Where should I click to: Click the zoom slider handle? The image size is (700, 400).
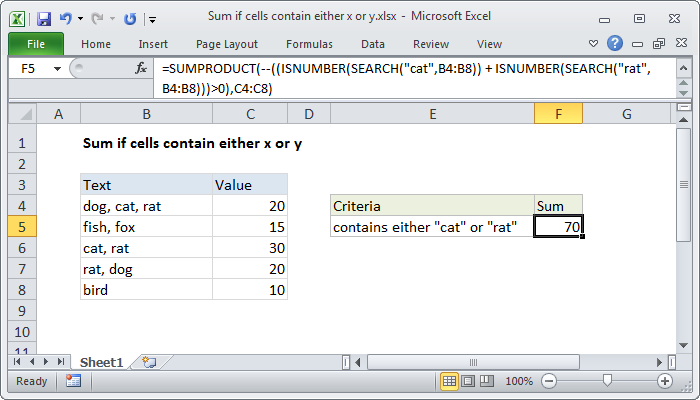click(607, 381)
